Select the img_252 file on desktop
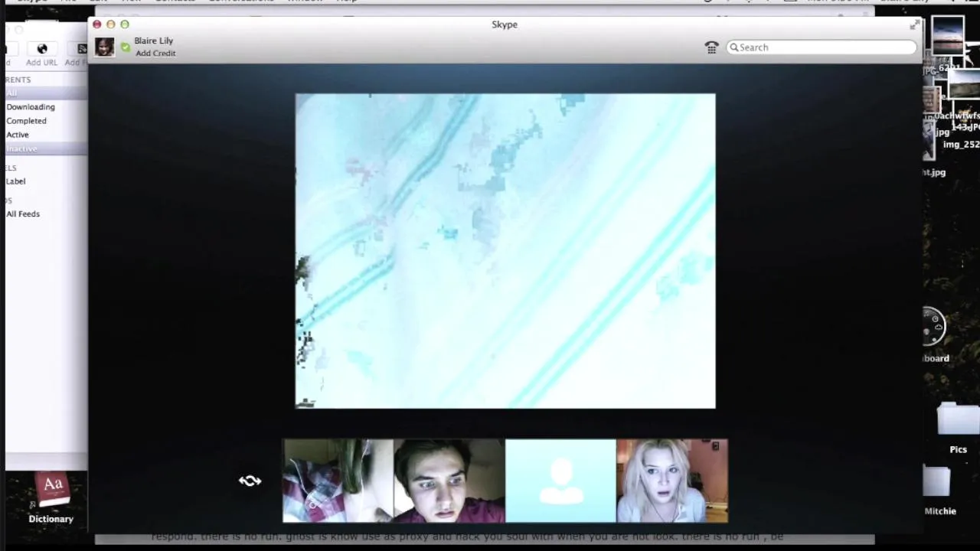 (961, 145)
